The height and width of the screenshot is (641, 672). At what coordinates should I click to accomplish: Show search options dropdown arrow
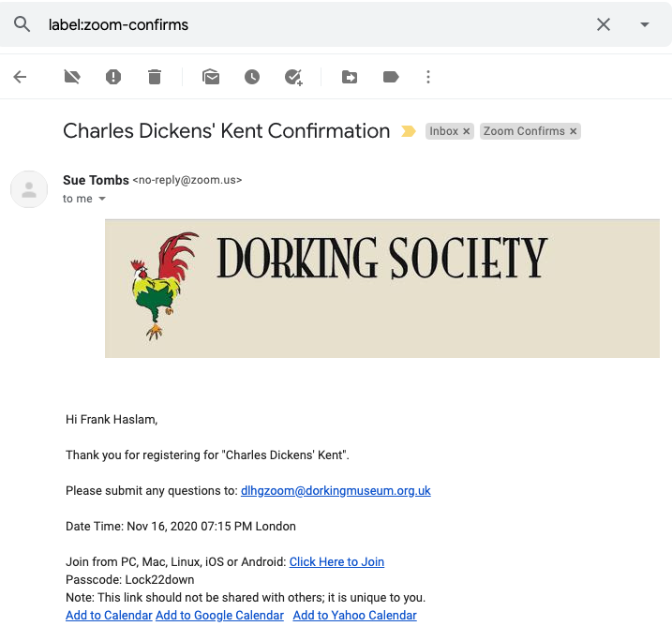[x=645, y=24]
